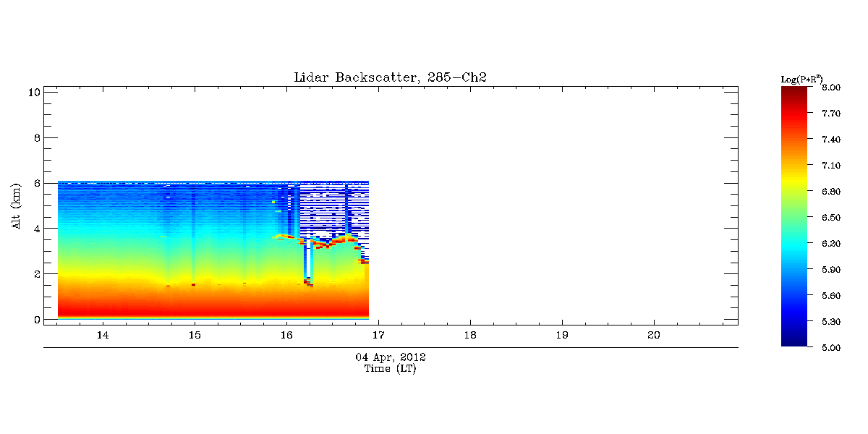The width and height of the screenshot is (868, 434).
Task: Click the plot title "Lidar Backscatter, 285-Ch2"
Action: (x=390, y=77)
